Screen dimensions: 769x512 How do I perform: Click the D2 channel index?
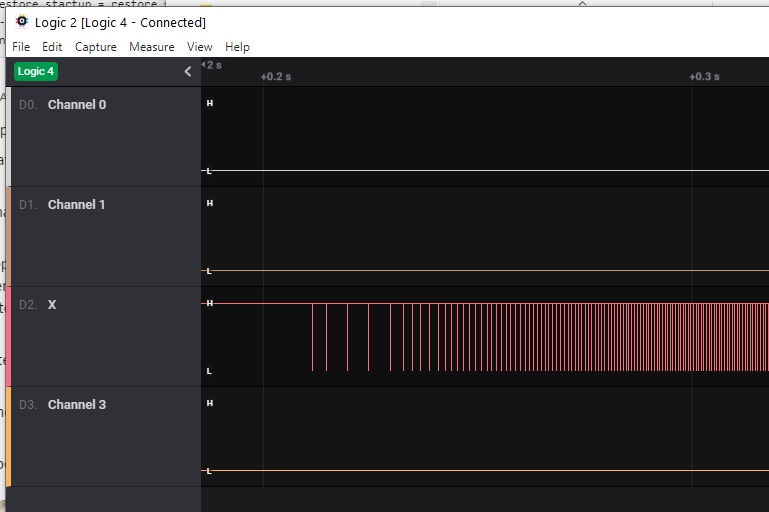(x=28, y=305)
